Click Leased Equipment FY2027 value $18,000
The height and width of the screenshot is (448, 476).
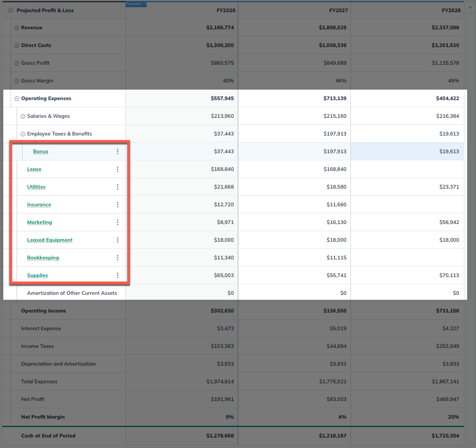337,240
